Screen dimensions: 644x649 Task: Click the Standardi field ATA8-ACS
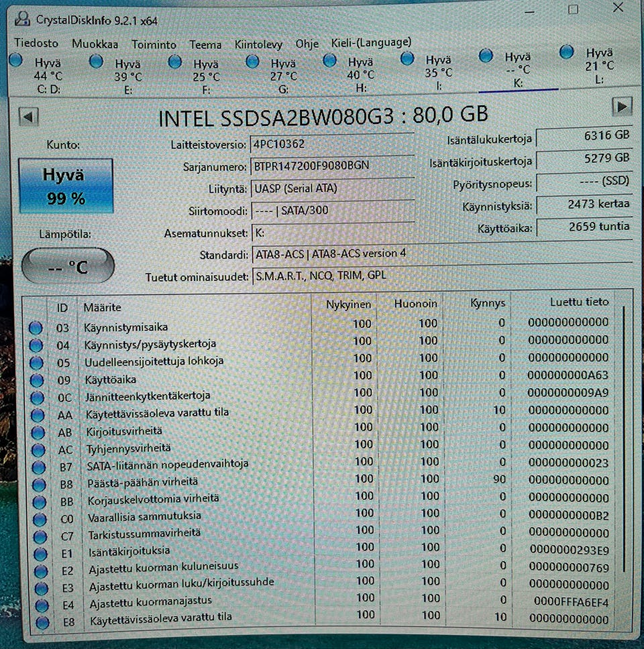[442, 253]
